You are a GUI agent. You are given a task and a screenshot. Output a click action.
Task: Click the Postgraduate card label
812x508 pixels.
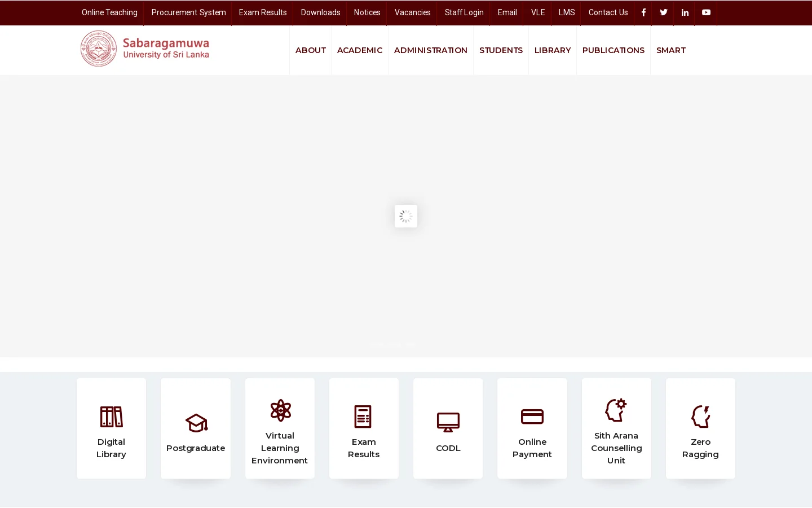(x=196, y=448)
